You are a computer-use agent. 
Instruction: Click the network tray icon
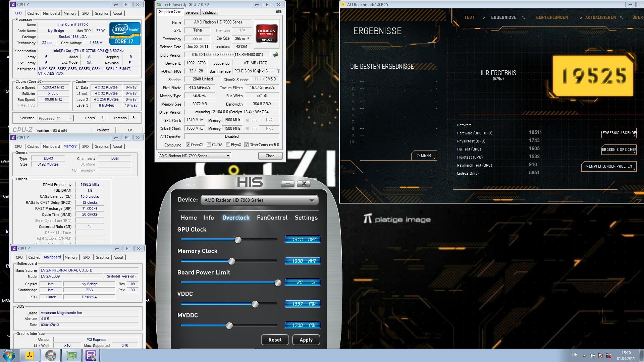(609, 356)
